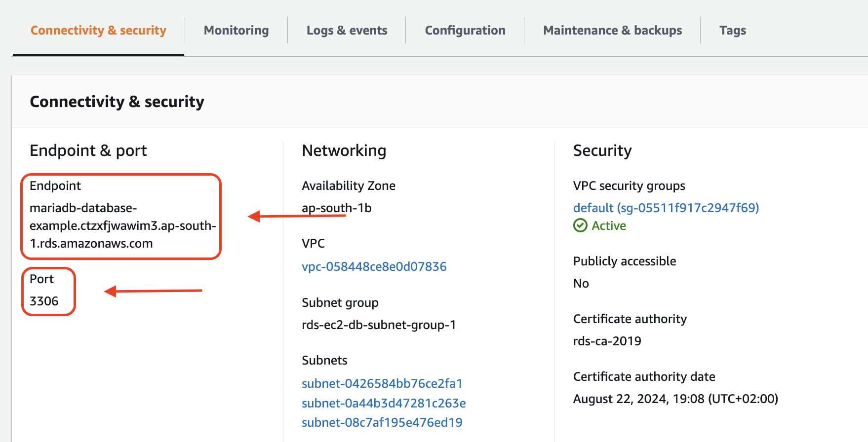Switch to the Monitoring tab
Image resolution: width=868 pixels, height=442 pixels.
coord(236,31)
